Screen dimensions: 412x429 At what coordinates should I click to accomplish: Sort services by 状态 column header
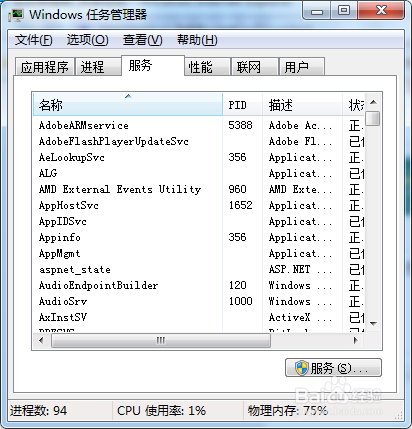(354, 105)
